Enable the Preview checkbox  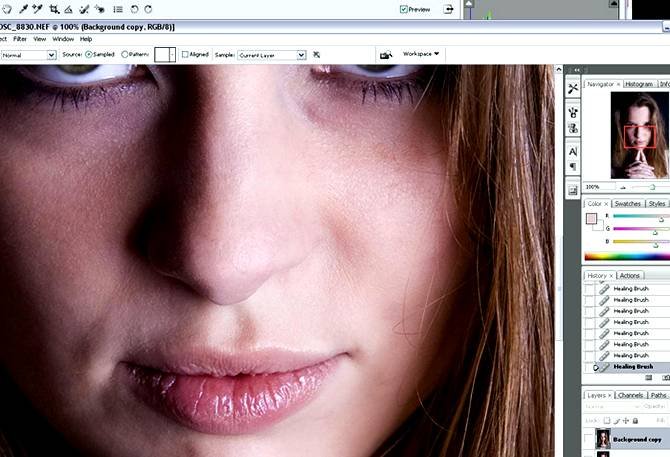[x=404, y=9]
